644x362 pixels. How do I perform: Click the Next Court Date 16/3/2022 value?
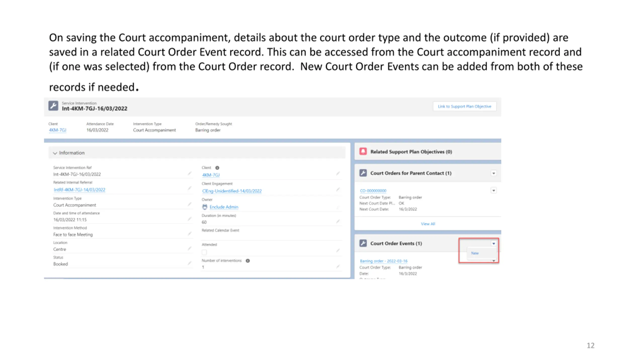coord(408,209)
